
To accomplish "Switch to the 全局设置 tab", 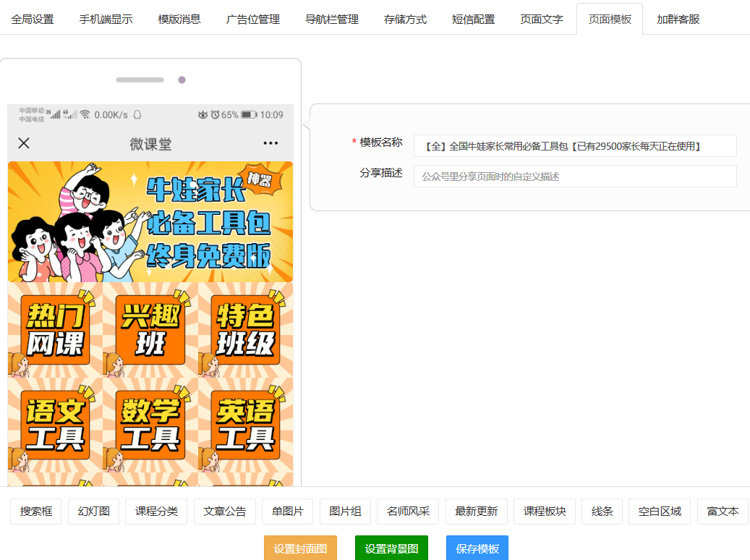I will click(x=30, y=20).
